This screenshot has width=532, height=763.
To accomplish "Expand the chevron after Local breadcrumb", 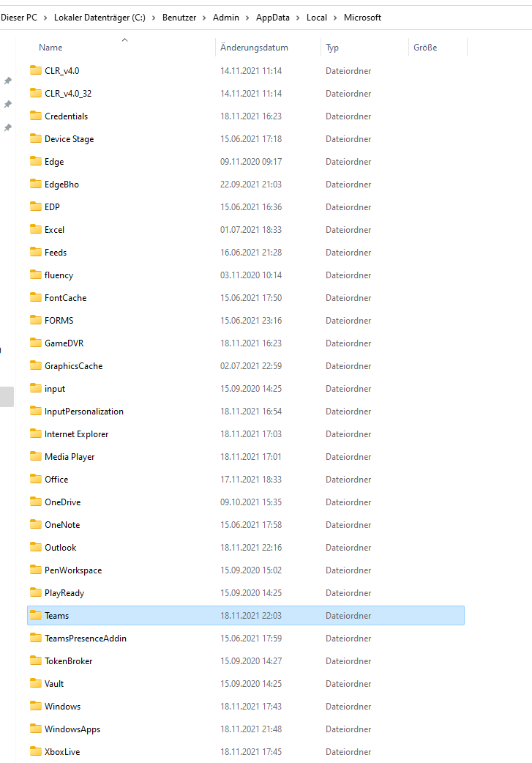I will pyautogui.click(x=335, y=18).
